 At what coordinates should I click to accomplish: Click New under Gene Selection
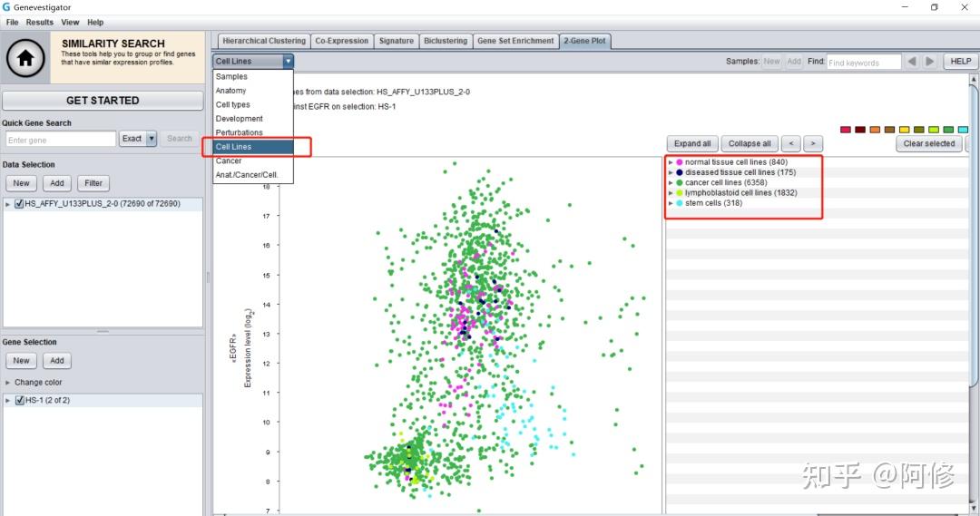(x=21, y=360)
